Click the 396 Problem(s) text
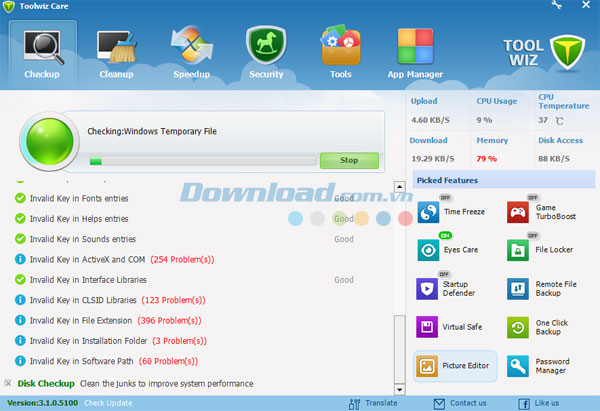 pyautogui.click(x=169, y=320)
